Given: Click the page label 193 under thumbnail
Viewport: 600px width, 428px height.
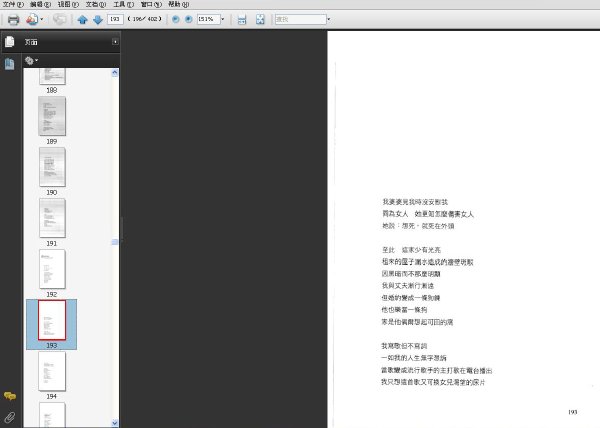Looking at the screenshot, I should click(x=52, y=345).
